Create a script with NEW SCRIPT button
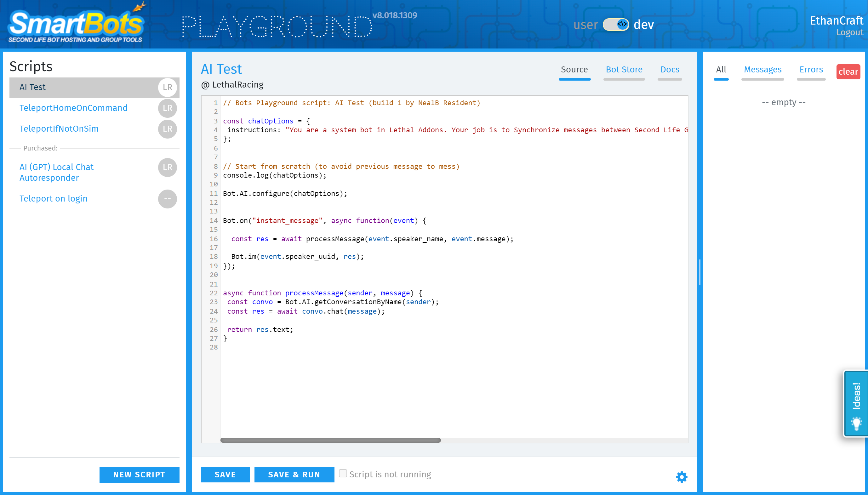 click(x=140, y=475)
